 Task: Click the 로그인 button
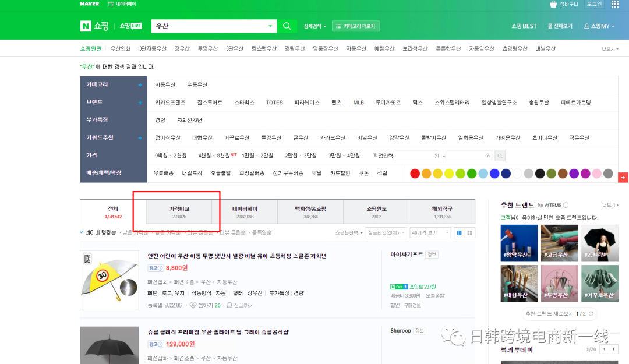[x=594, y=4]
